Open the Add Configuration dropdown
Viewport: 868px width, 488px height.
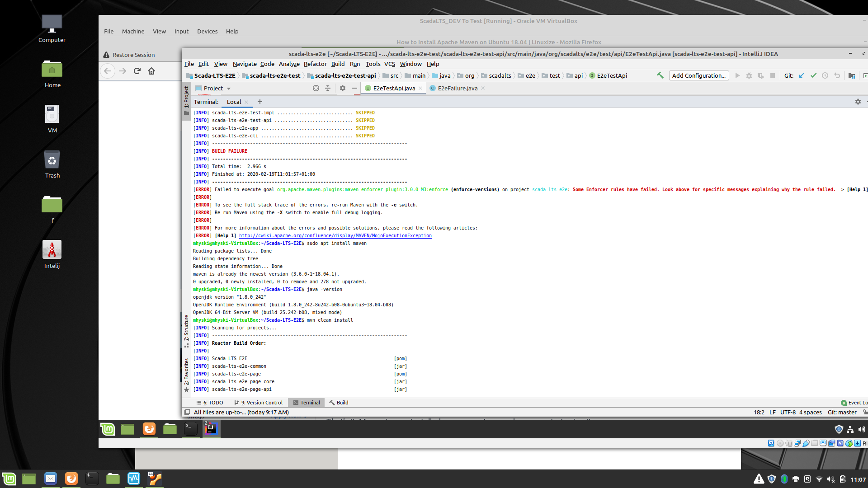[x=698, y=75]
